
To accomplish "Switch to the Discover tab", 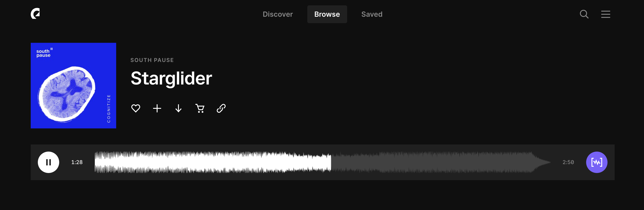I will 277,14.
